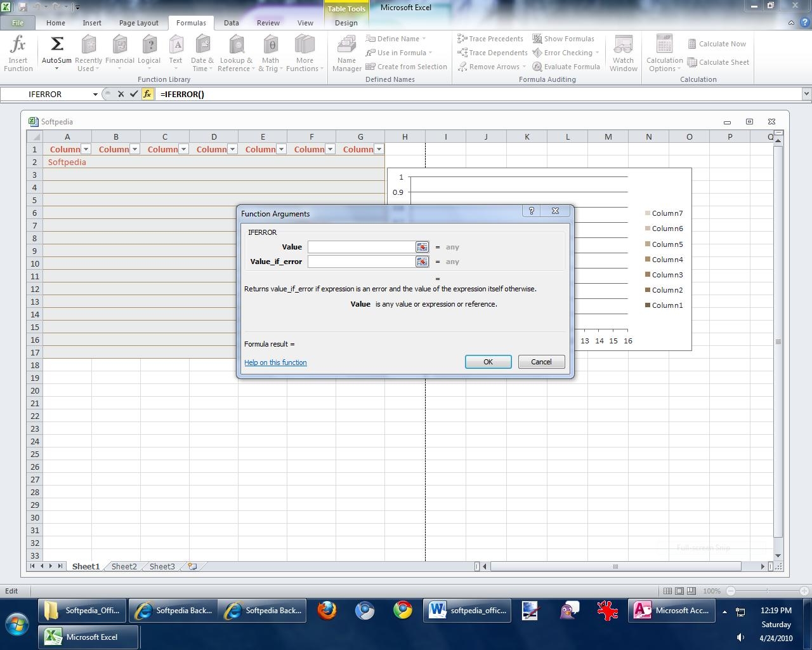Click the Value field collapse dialog icon

coord(422,247)
